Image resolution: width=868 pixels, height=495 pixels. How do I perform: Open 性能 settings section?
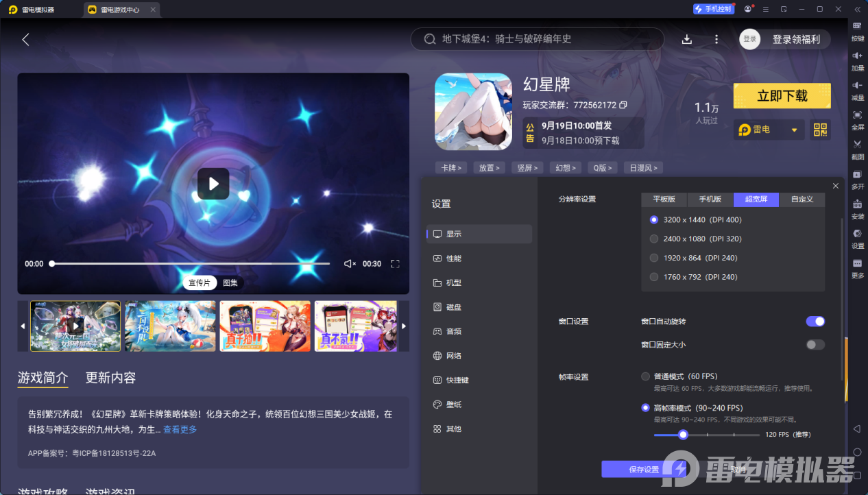[x=479, y=258]
